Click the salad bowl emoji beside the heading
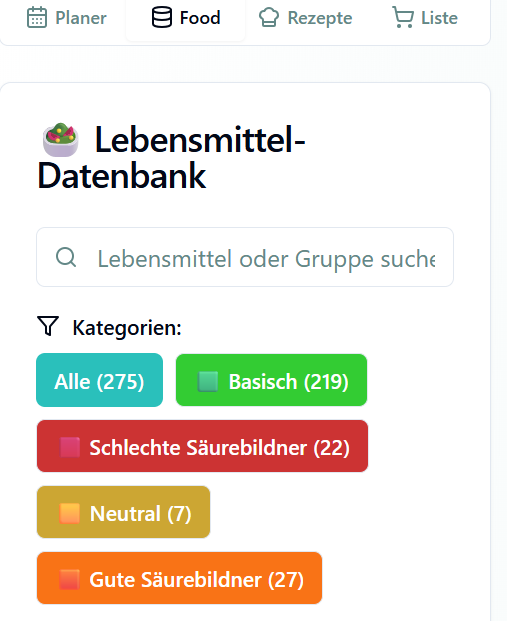Screen dimensions: 507x621 tap(60, 140)
